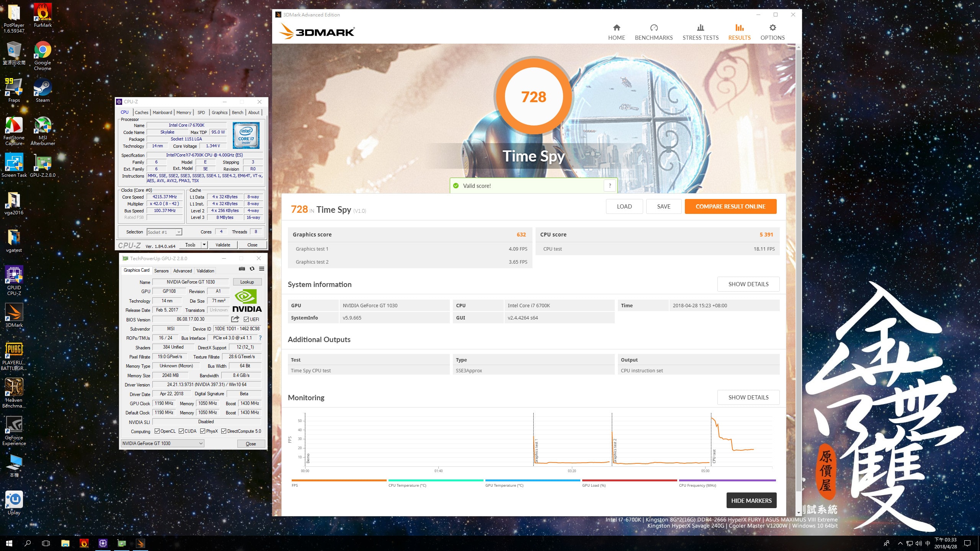Show details for System information

click(x=748, y=284)
